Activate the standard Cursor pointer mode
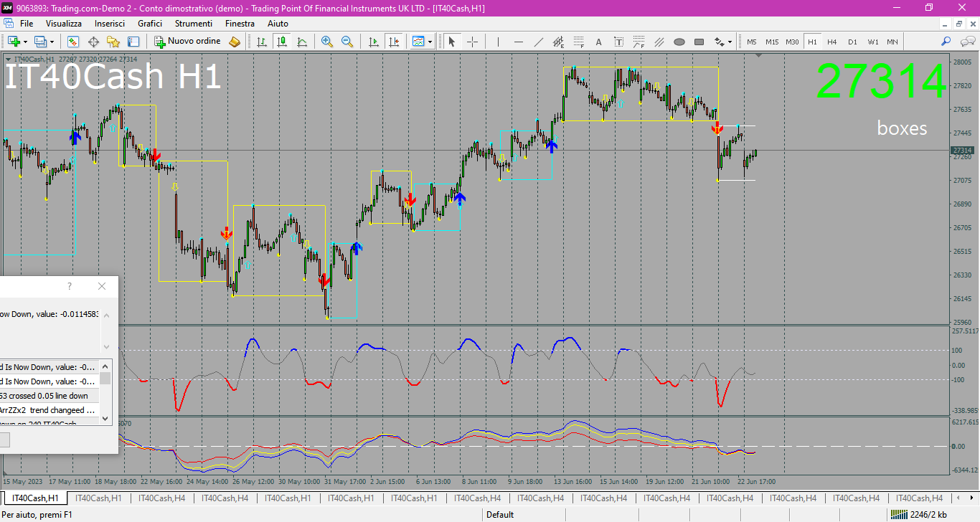980x522 pixels. [x=452, y=42]
